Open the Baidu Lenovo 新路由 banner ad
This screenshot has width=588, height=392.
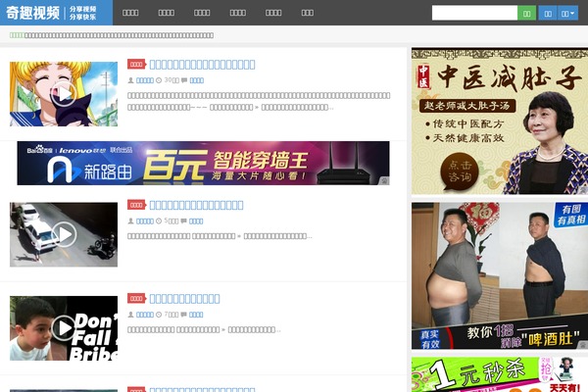click(x=203, y=164)
